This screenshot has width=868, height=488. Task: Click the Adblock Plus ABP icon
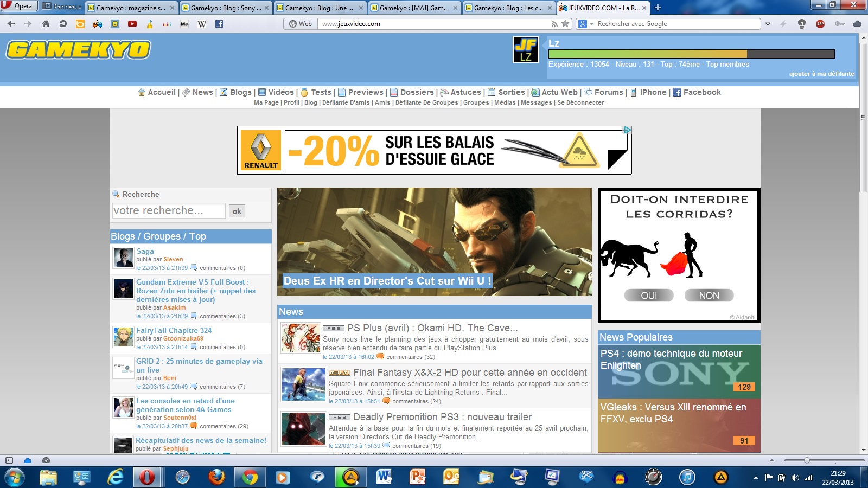820,24
